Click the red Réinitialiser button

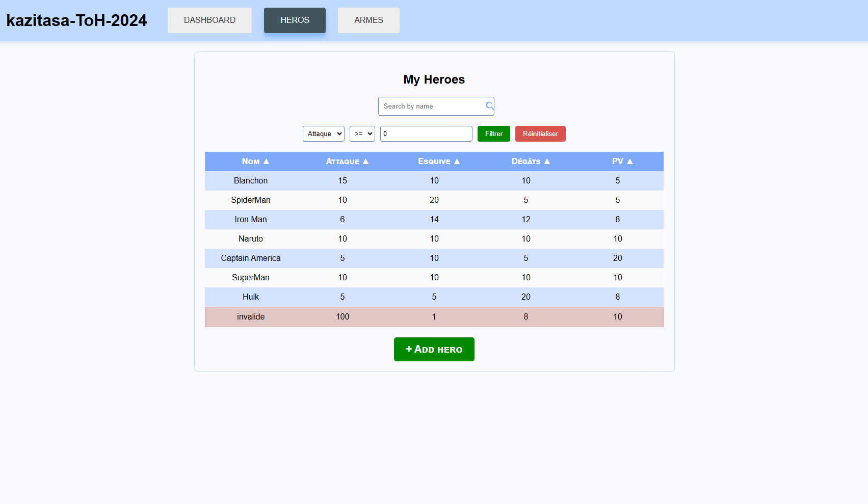tap(540, 134)
